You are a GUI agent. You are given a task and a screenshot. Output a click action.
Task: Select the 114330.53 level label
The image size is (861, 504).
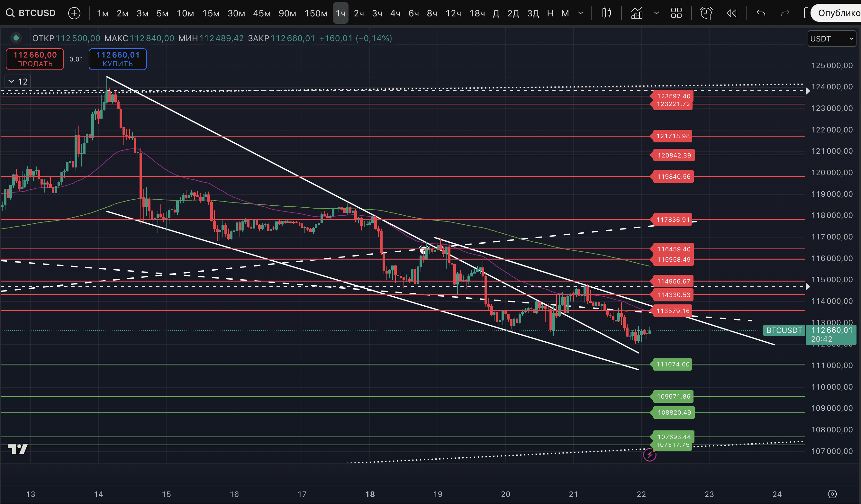[x=674, y=294]
